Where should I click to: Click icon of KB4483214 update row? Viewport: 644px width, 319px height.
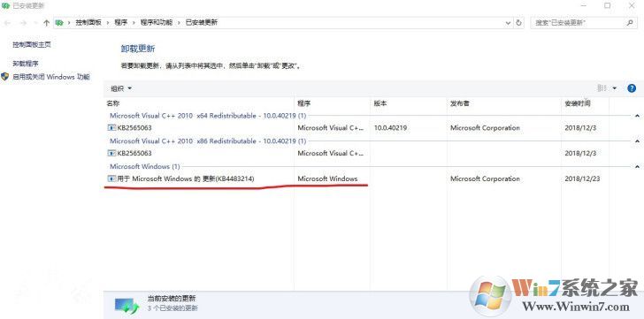pyautogui.click(x=111, y=178)
